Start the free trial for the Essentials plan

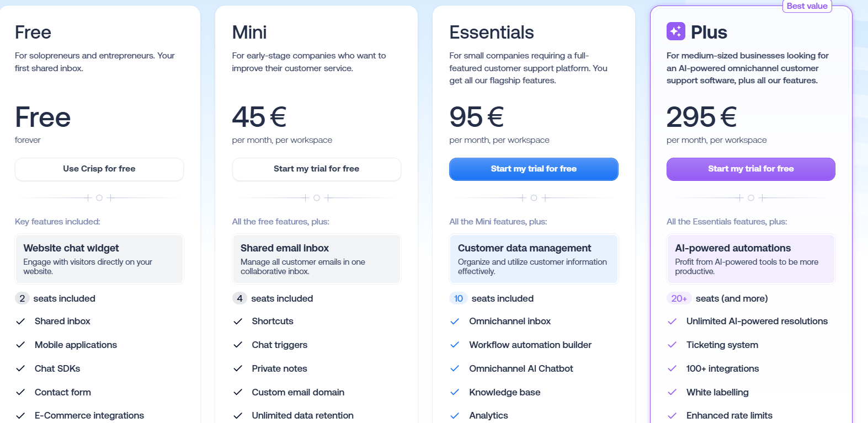533,169
